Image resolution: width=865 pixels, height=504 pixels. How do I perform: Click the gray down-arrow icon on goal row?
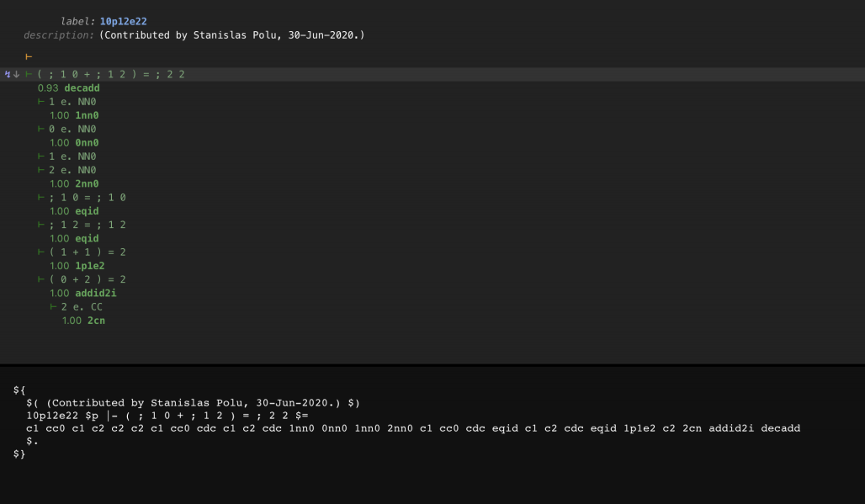coord(16,74)
